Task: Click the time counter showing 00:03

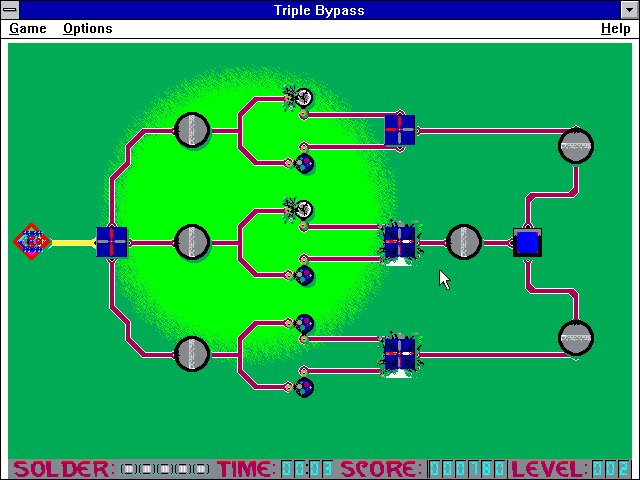Action: pos(307,469)
